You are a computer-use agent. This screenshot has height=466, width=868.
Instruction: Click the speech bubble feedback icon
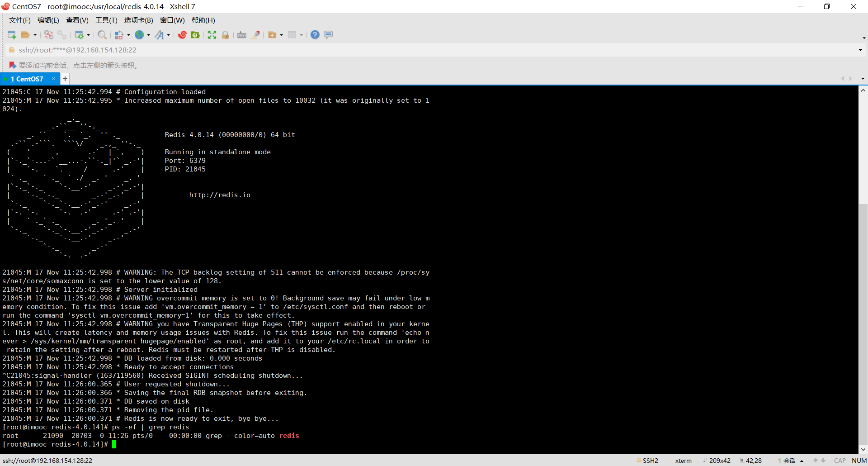pos(328,35)
